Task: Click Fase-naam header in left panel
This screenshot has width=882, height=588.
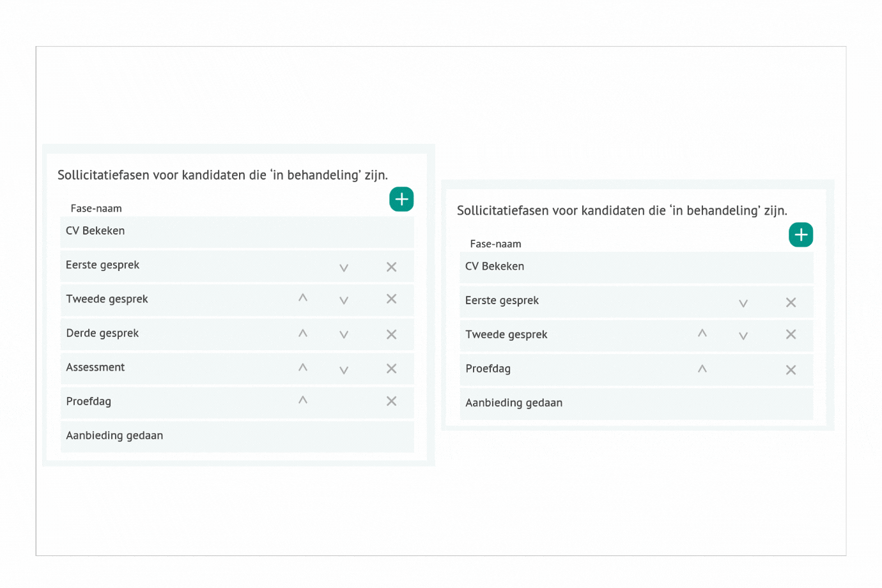Action: (x=96, y=208)
